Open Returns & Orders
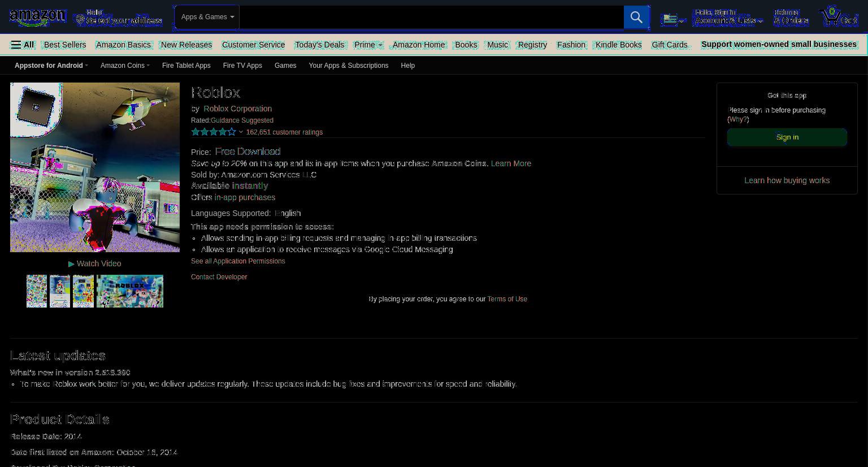 (791, 17)
